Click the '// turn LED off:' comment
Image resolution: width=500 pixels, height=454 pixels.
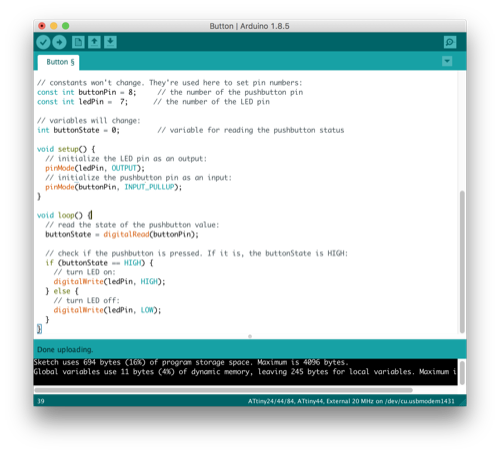[87, 300]
